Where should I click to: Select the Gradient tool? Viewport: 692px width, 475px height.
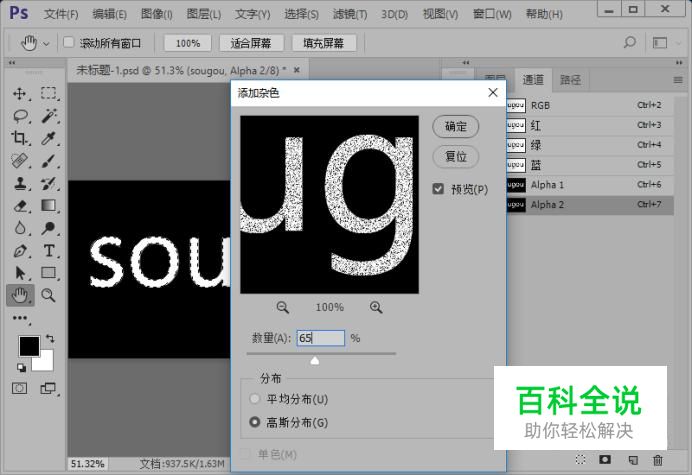(49, 206)
